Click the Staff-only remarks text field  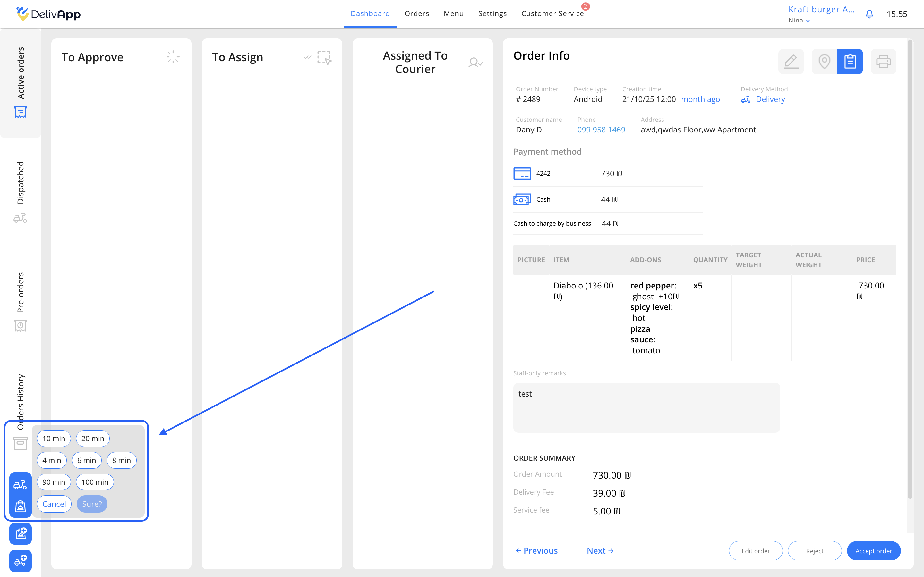pos(646,407)
